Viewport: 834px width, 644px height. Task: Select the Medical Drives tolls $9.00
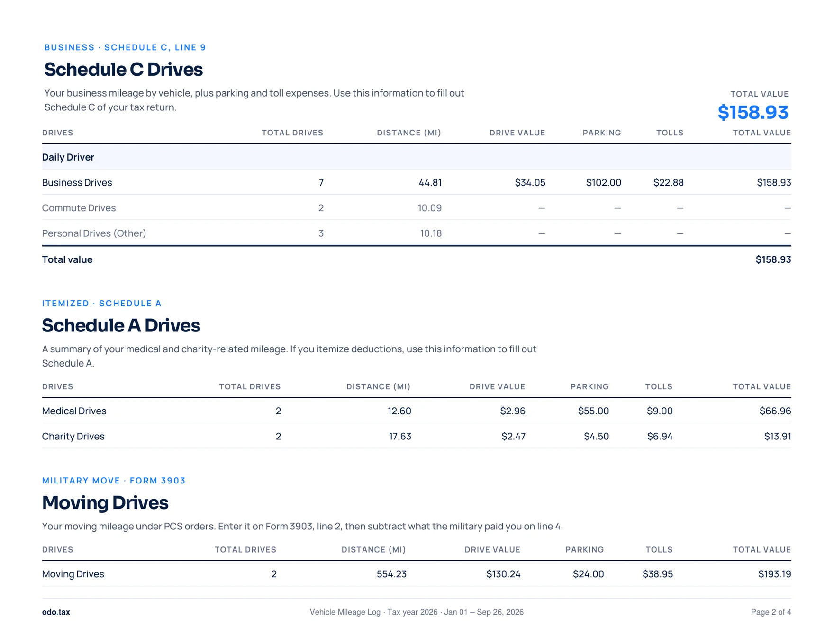(x=660, y=411)
